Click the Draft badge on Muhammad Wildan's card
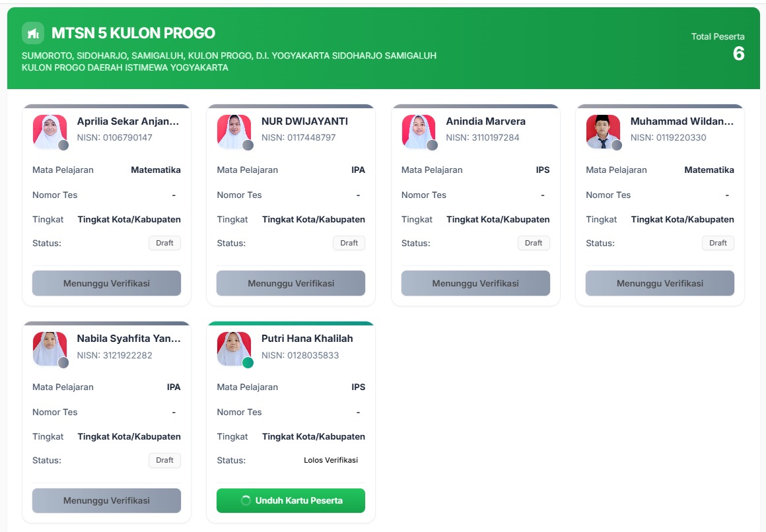Image resolution: width=766 pixels, height=532 pixels. click(718, 243)
